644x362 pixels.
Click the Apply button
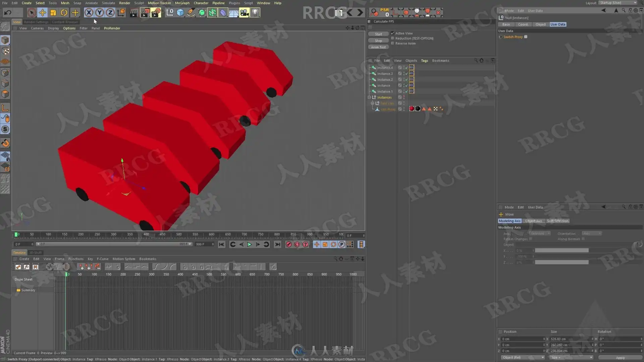click(x=620, y=357)
